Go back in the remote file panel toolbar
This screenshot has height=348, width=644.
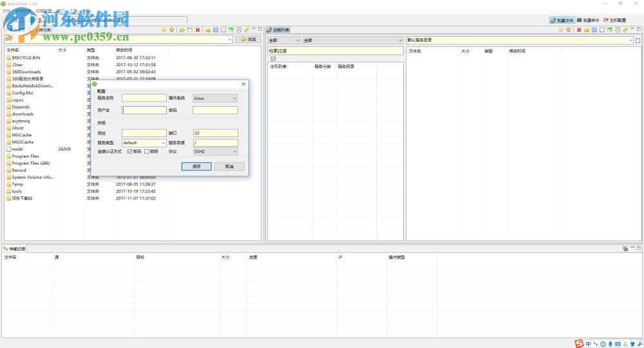coord(561,30)
